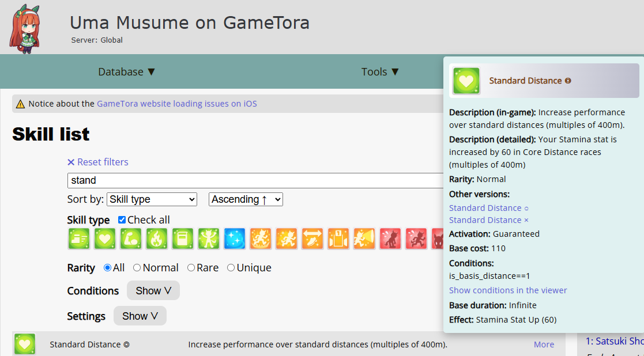The width and height of the screenshot is (644, 356).
Task: Open the Sort by Skill type dropdown
Action: 152,199
